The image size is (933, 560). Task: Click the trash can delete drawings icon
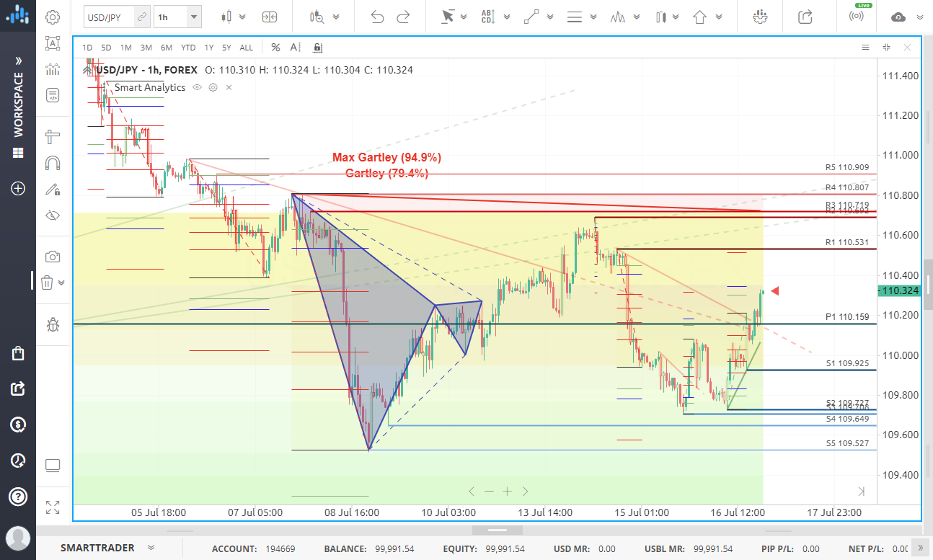[47, 282]
